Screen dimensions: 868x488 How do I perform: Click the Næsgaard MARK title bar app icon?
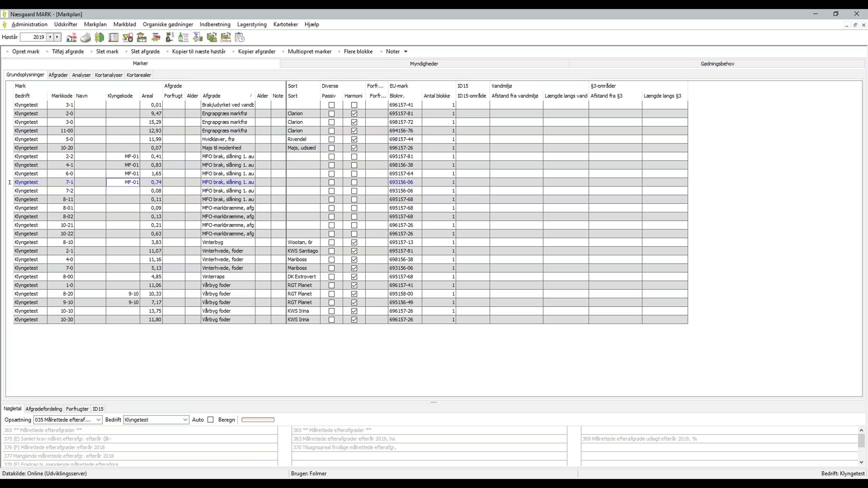click(x=4, y=14)
